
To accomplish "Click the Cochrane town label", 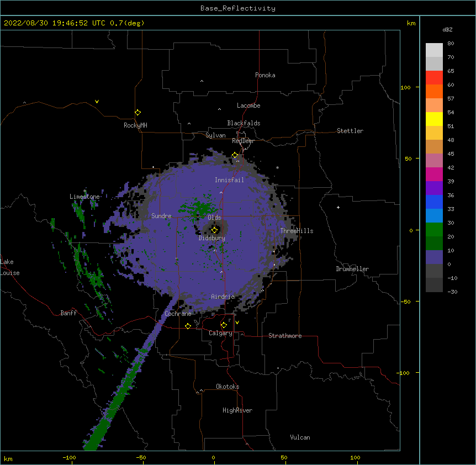I will click(178, 314).
